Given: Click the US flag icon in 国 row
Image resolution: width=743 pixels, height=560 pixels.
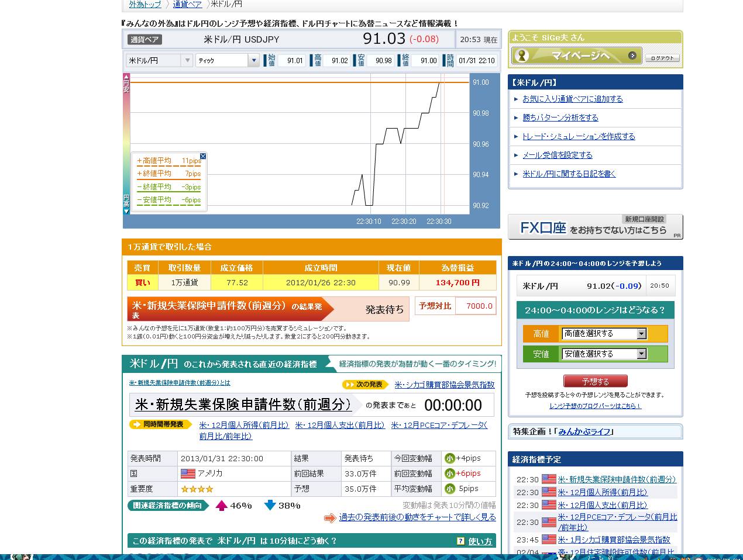Looking at the screenshot, I should (x=188, y=473).
